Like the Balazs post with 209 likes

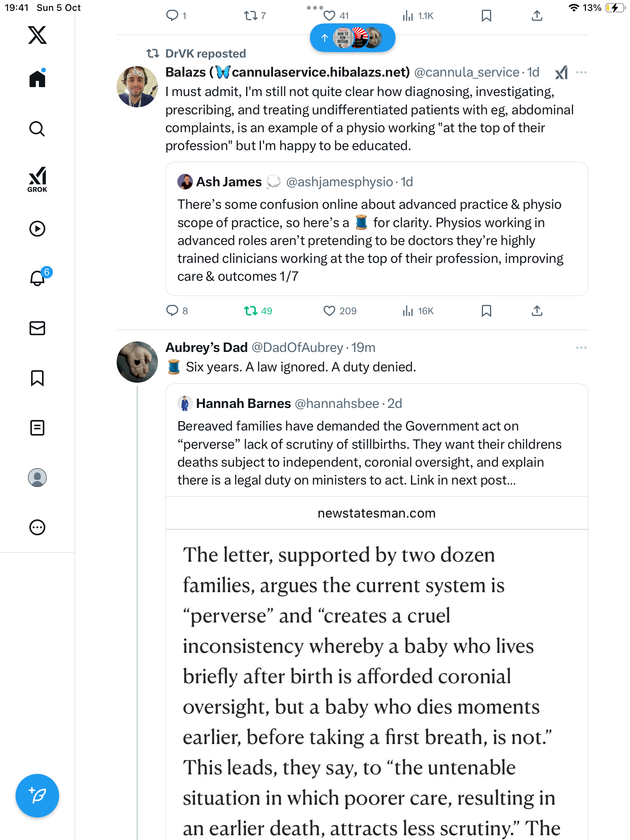click(329, 311)
